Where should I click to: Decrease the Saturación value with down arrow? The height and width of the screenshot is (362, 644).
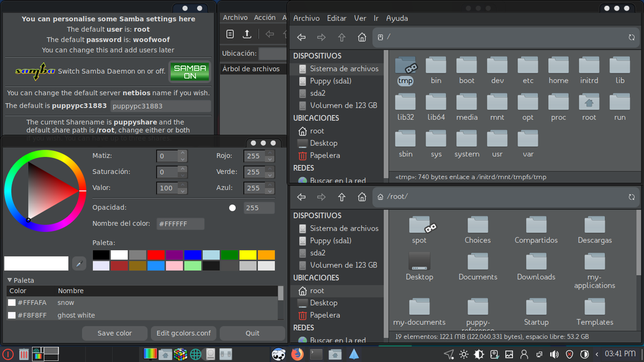(x=183, y=175)
